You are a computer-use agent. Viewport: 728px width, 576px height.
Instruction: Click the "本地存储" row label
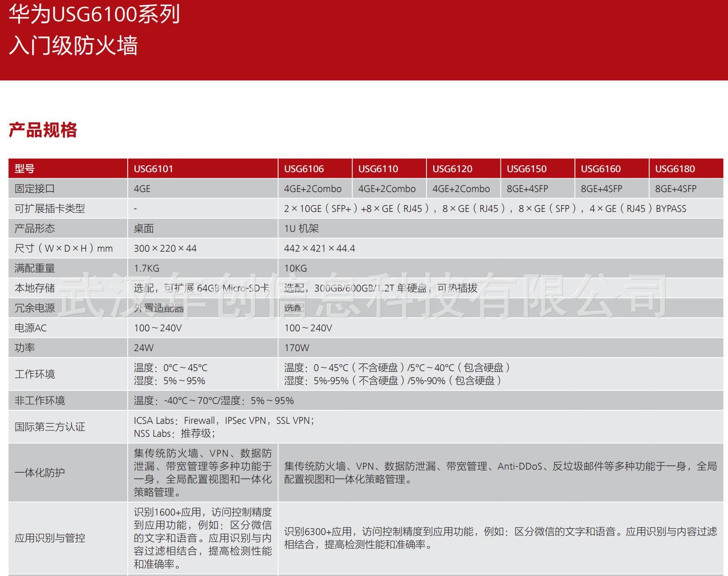click(35, 288)
